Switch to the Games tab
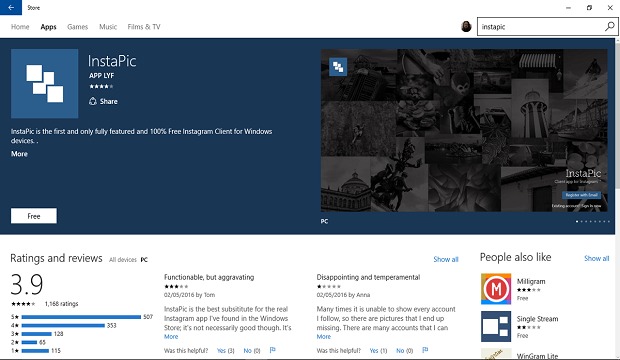The height and width of the screenshot is (360, 620). [78, 27]
